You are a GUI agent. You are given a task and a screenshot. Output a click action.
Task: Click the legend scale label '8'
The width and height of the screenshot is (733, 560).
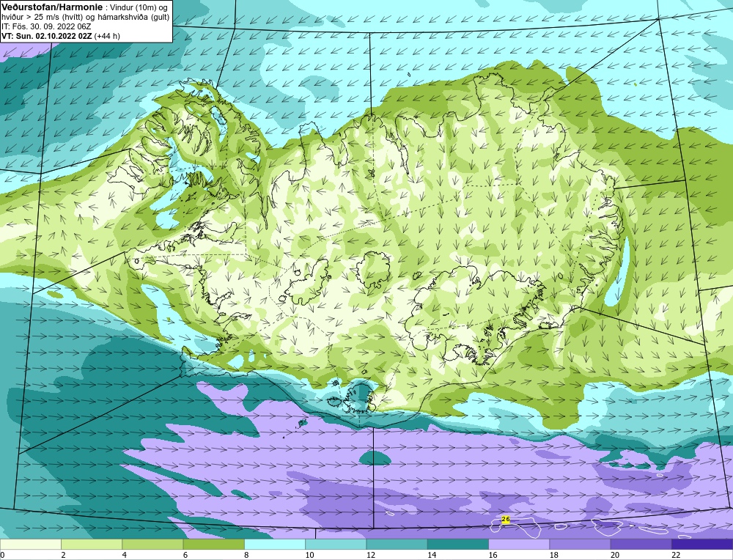click(x=246, y=555)
